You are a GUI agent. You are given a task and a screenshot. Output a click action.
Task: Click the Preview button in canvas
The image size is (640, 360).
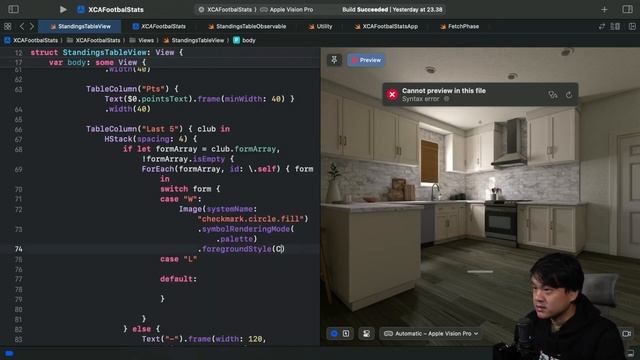[x=366, y=60]
